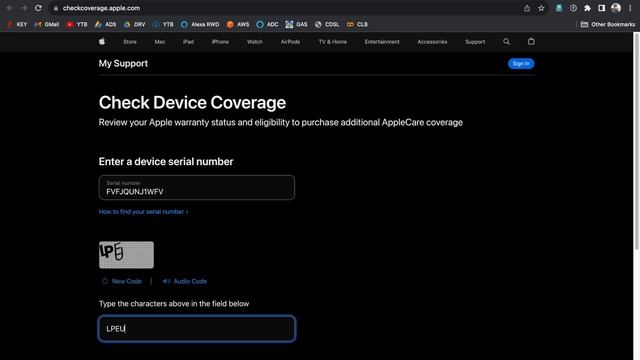640x360 pixels.
Task: Open the second YTB bookmark with blue icon
Action: coord(163,24)
